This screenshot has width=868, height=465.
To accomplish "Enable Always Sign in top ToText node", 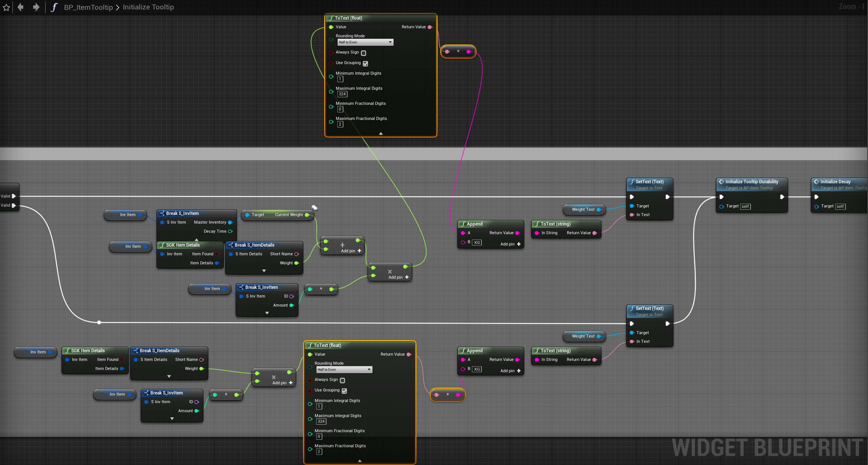I will tap(364, 53).
